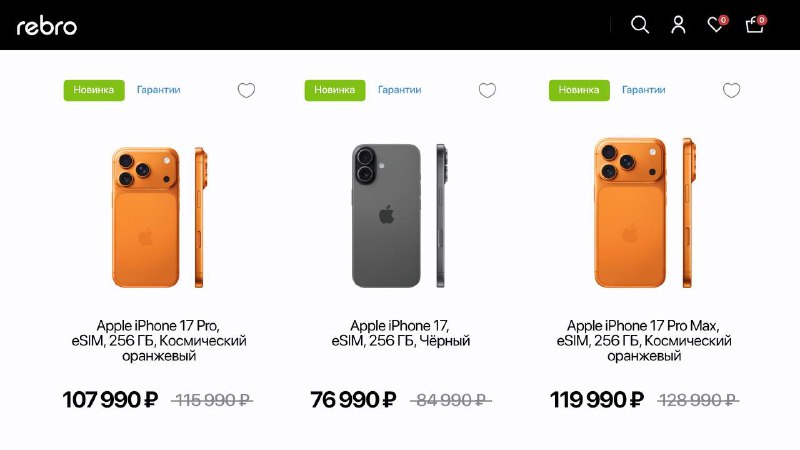Open the wishlist heart icon in header
Image resolution: width=800 pixels, height=450 pixels.
717,23
